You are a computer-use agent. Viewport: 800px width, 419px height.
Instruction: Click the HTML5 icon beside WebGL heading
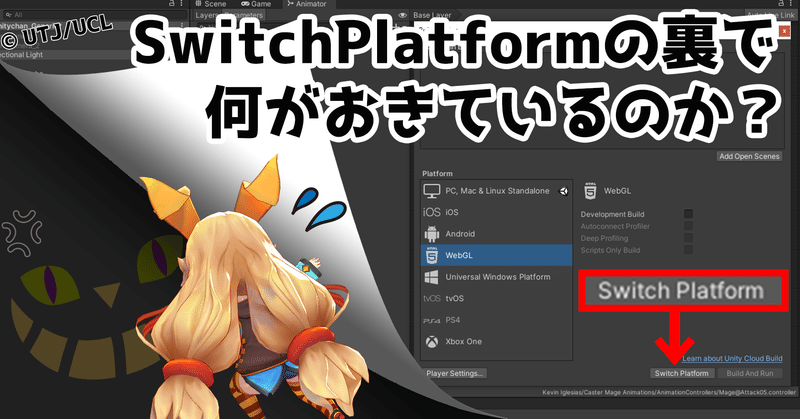click(590, 191)
